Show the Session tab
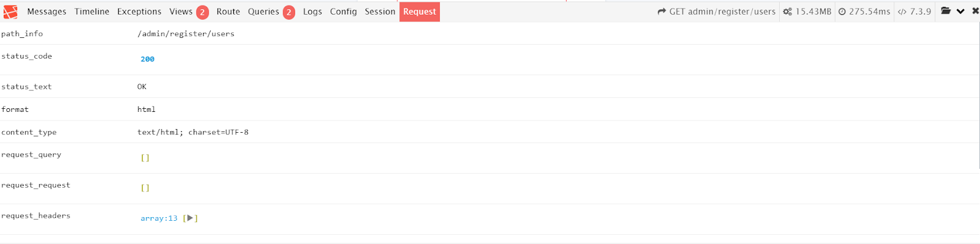980x244 pixels. click(380, 12)
